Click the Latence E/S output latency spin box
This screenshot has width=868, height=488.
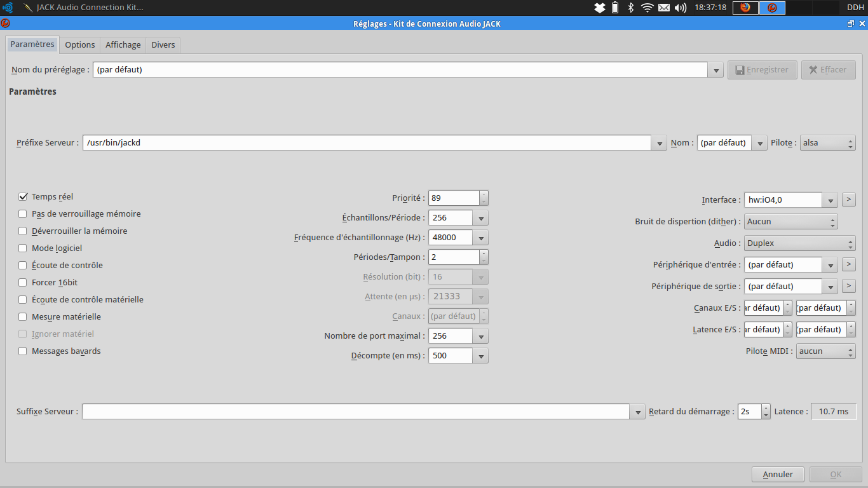(x=825, y=330)
